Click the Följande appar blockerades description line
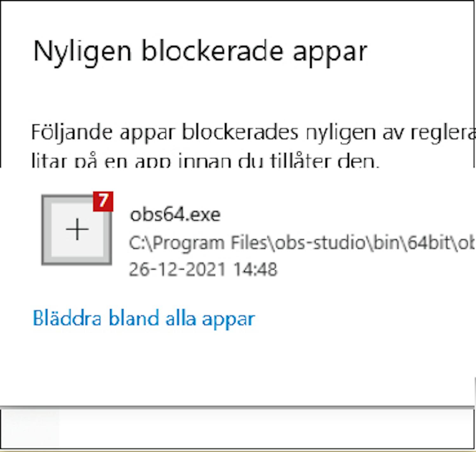Screen dimensions: 476x452 (x=253, y=132)
